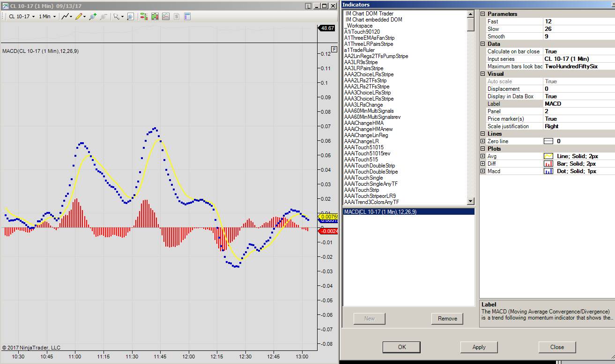Viewport: 615px width, 364px height.
Task: Open chart properties from the toolbar
Action: pyautogui.click(x=187, y=16)
